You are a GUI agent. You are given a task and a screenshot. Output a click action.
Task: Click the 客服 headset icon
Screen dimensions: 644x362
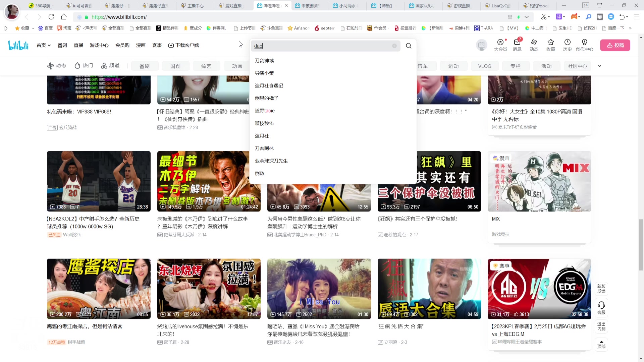tap(601, 307)
